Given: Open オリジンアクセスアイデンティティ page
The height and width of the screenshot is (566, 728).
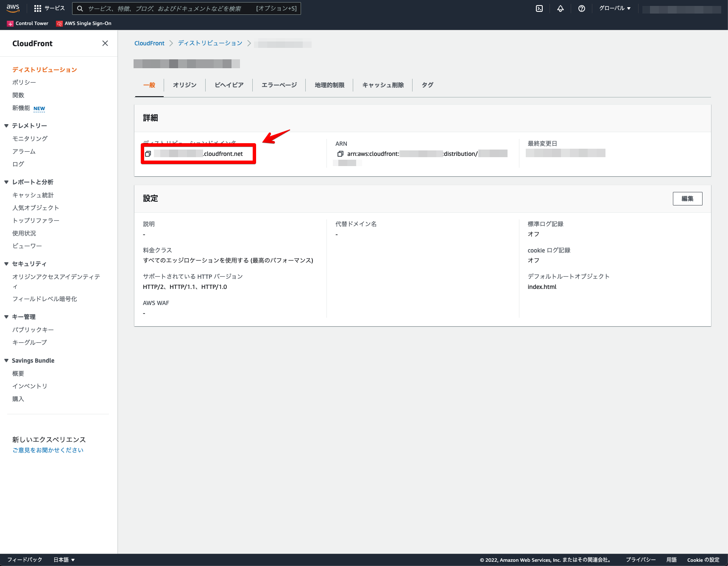Looking at the screenshot, I should [56, 281].
